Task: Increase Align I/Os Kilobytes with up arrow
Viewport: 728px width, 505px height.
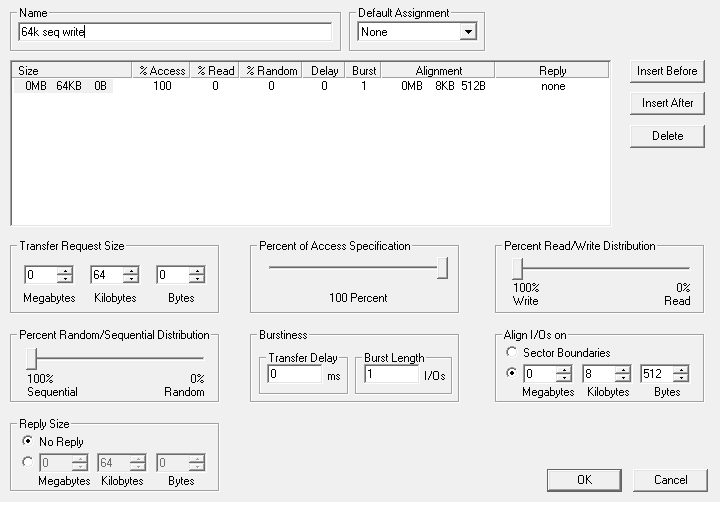Action: [622, 370]
